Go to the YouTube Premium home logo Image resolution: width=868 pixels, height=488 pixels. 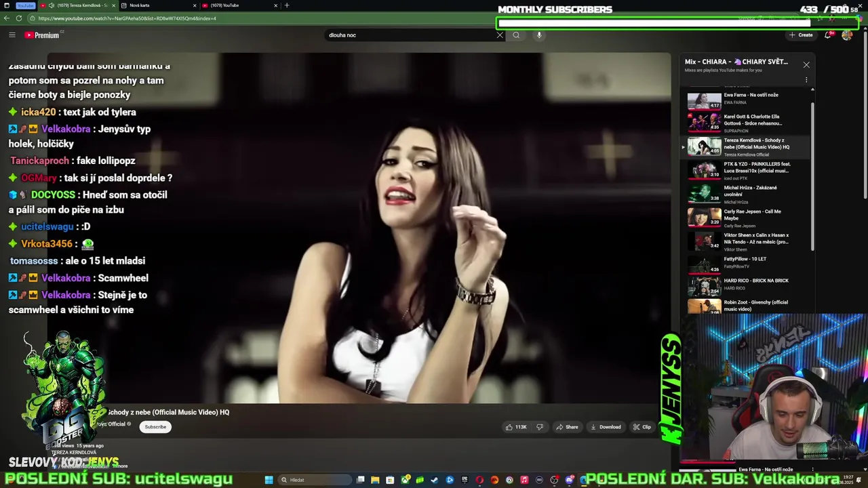42,35
